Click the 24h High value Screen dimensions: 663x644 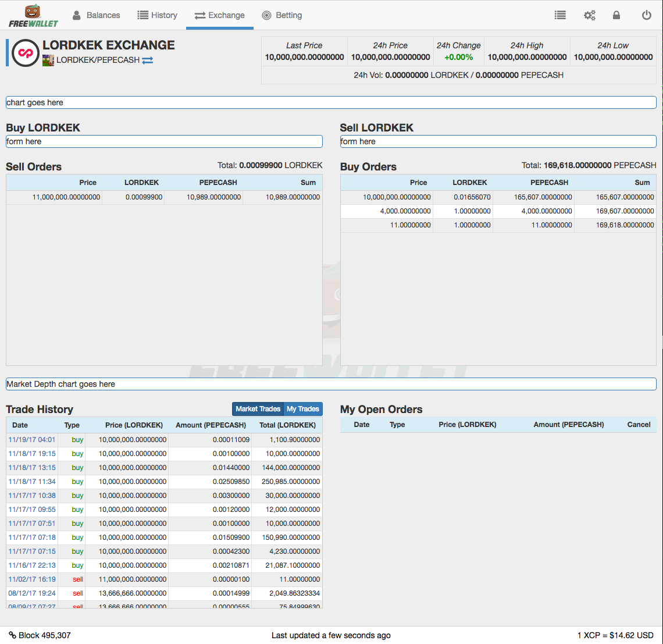(527, 57)
